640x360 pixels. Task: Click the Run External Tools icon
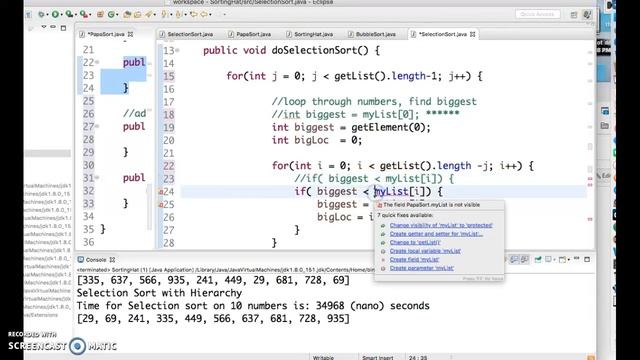[84, 14]
